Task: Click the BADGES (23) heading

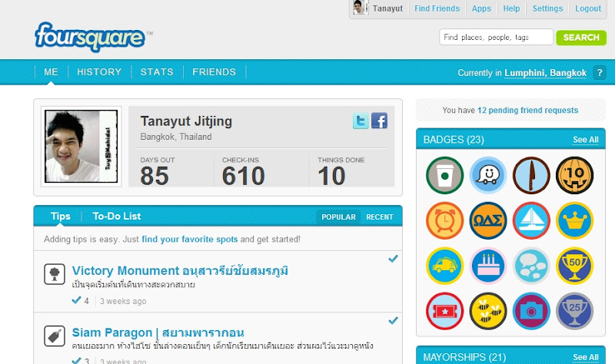Action: coord(454,140)
